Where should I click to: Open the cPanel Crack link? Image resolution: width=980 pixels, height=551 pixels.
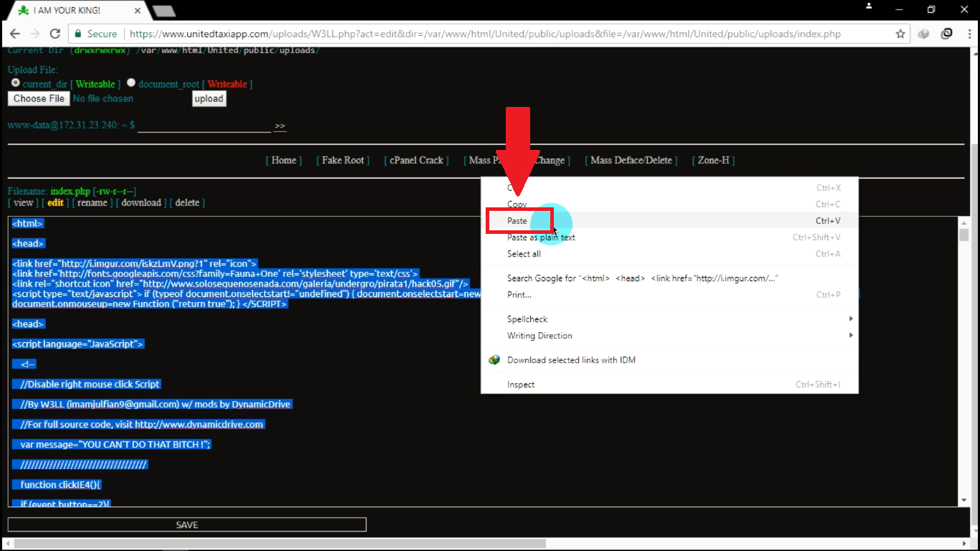(416, 160)
